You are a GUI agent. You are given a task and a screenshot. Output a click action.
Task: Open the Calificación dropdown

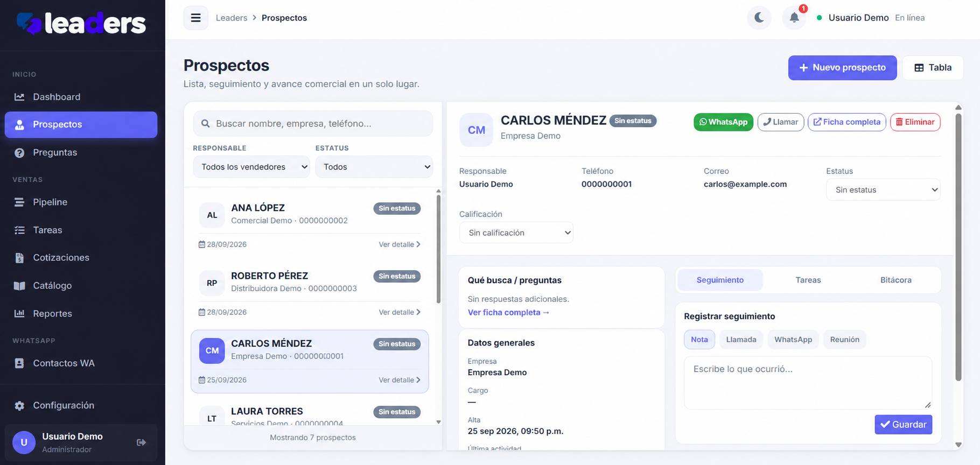pos(516,232)
